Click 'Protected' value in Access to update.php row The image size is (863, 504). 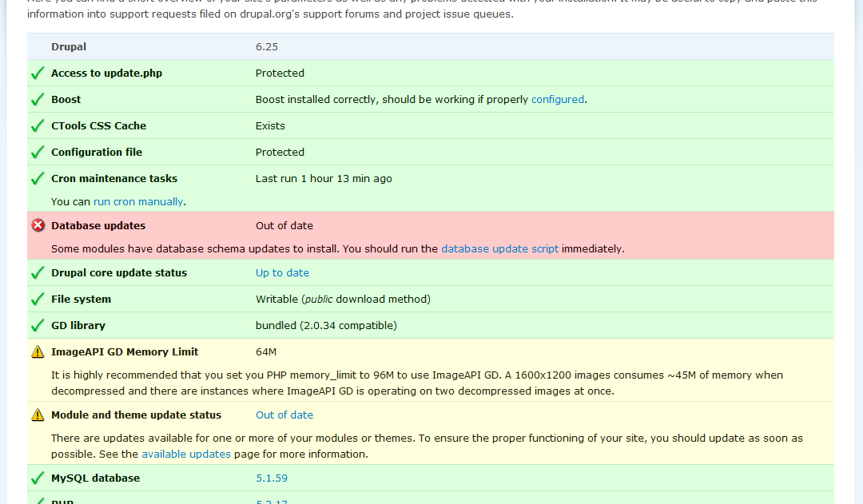point(280,73)
